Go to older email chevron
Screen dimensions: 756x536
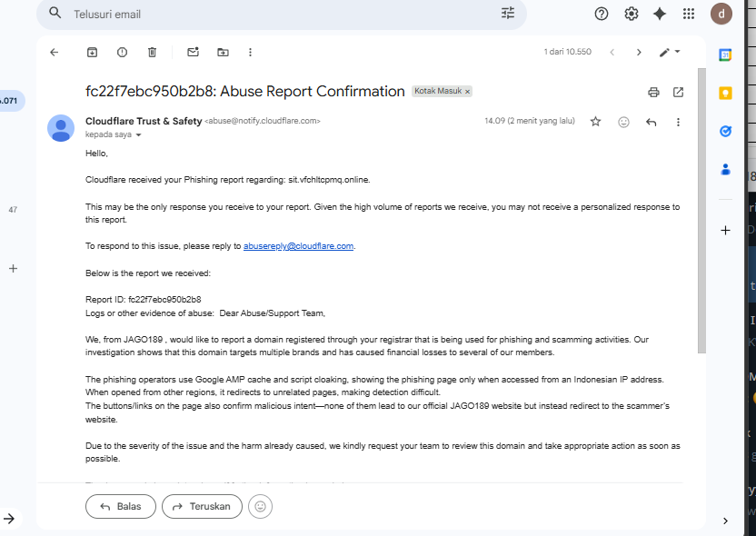click(639, 52)
